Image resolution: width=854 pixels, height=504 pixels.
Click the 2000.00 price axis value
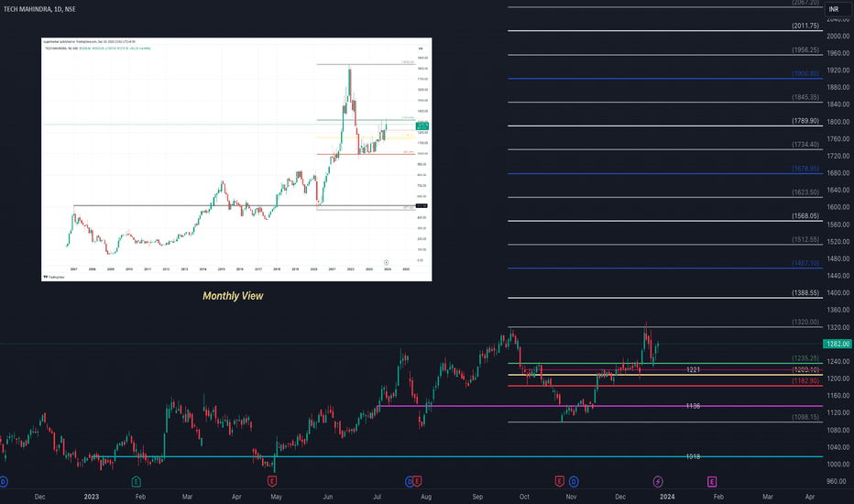(838, 36)
